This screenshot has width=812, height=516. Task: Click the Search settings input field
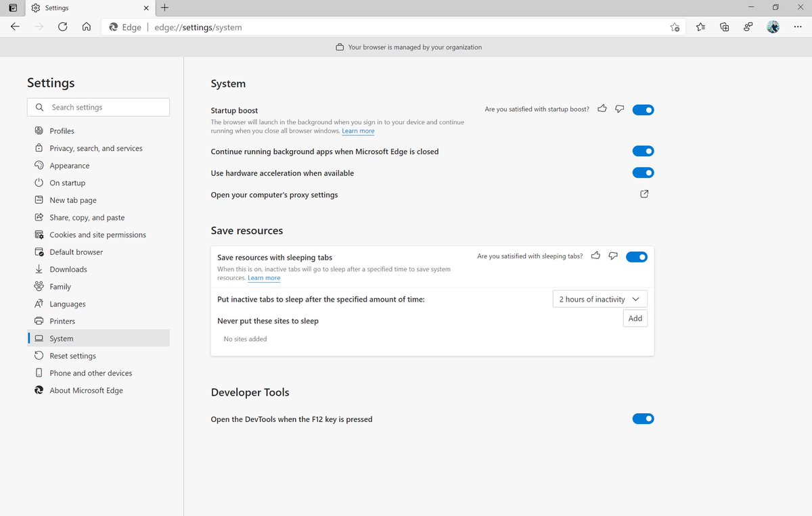tap(98, 107)
